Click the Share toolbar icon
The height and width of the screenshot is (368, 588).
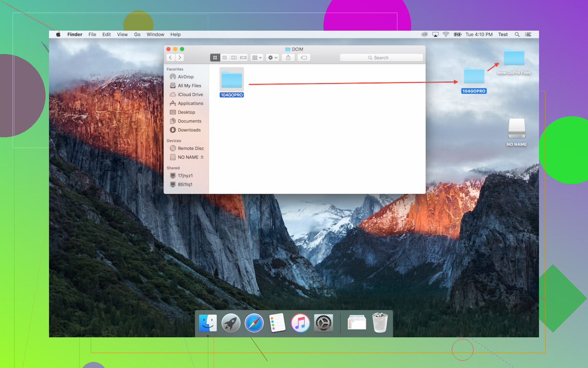point(288,58)
